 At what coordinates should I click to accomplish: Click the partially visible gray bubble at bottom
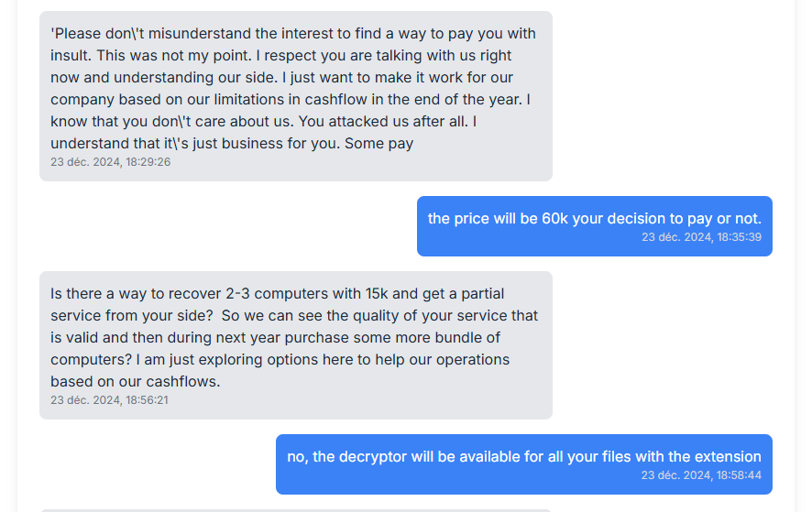coord(295,509)
